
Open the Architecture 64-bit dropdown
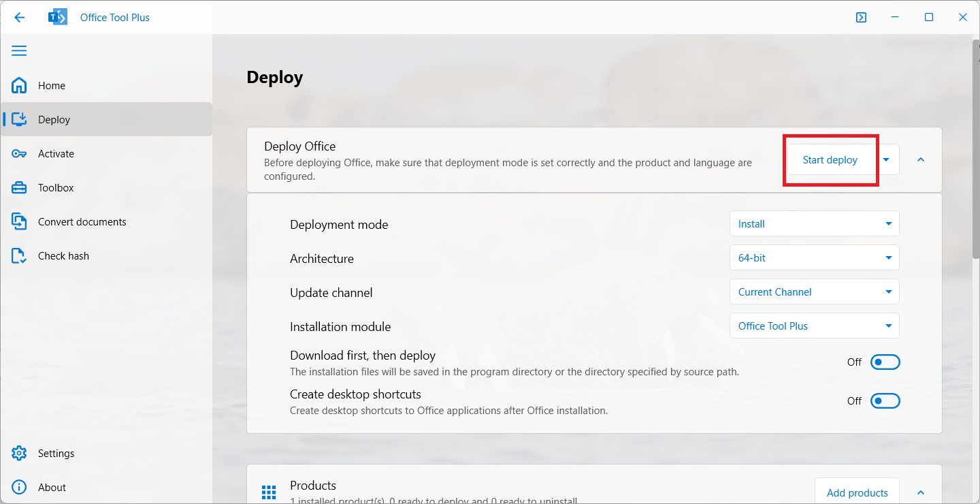coord(815,258)
